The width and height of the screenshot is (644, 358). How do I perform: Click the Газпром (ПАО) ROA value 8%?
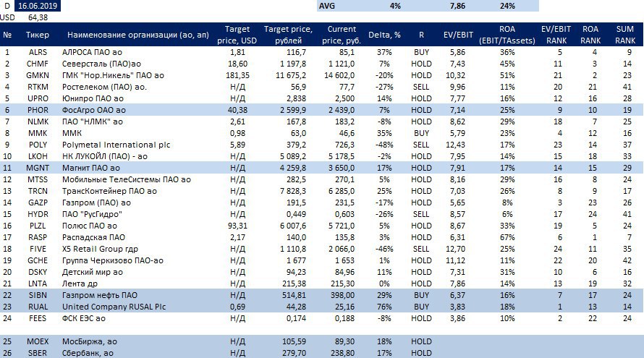point(507,203)
